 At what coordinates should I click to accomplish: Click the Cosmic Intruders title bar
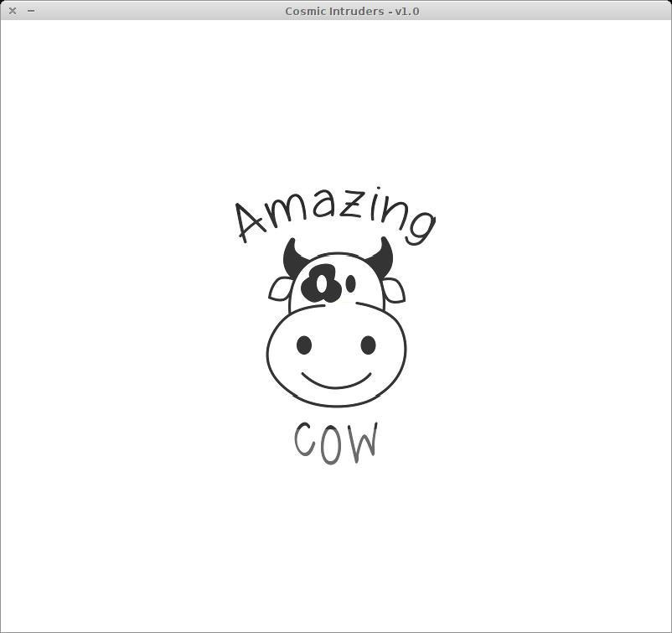(x=336, y=10)
